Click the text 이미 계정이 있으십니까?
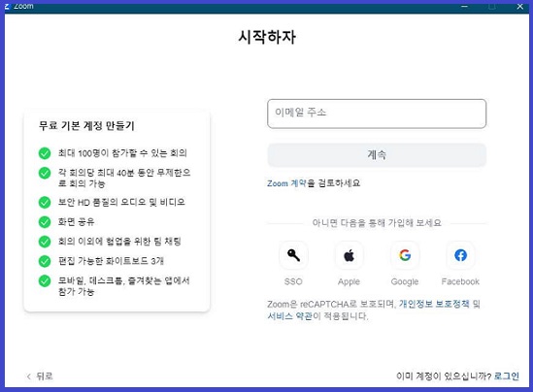 point(444,376)
